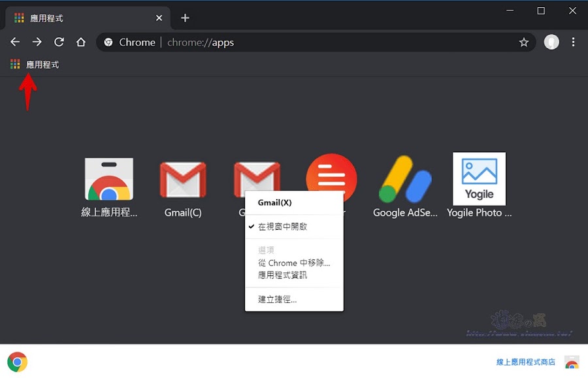Close the Chrome window
The image size is (588, 378).
[x=572, y=10]
